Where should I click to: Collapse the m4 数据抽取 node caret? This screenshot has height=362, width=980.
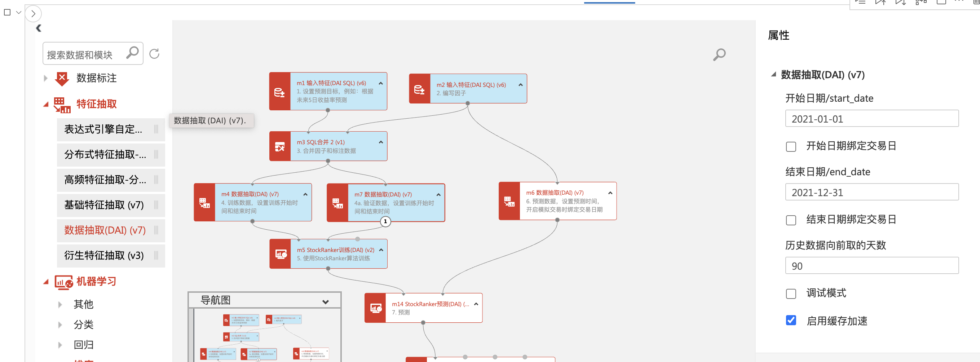(x=305, y=195)
